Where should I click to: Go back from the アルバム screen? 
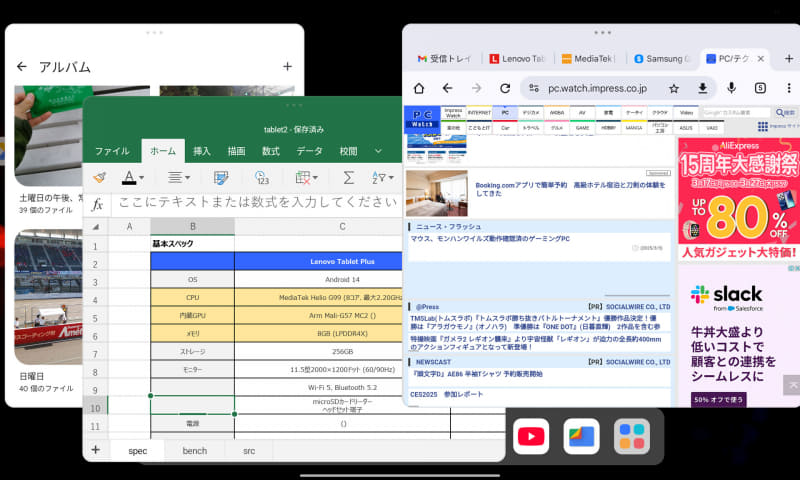(21, 66)
